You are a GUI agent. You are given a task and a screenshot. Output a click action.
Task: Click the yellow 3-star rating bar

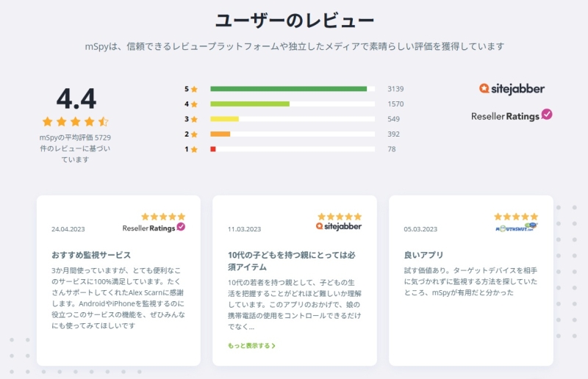point(225,119)
